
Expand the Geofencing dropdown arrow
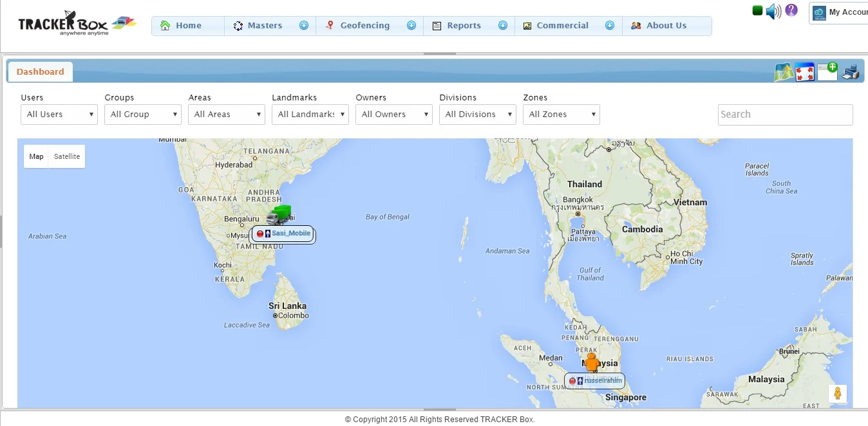point(411,26)
